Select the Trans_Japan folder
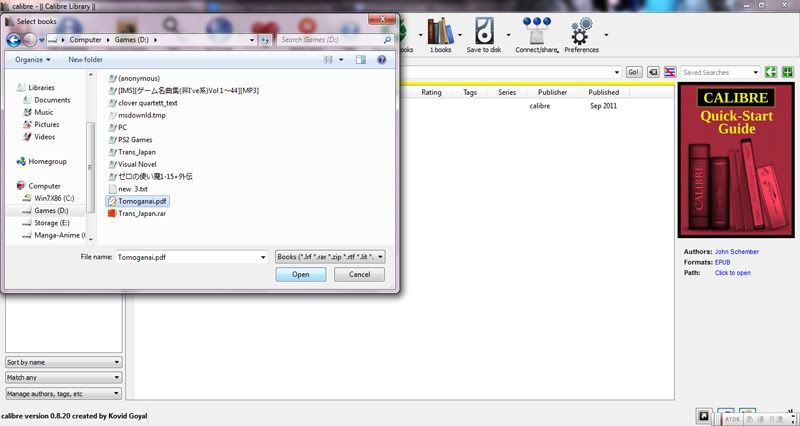800x426 pixels. pyautogui.click(x=137, y=152)
